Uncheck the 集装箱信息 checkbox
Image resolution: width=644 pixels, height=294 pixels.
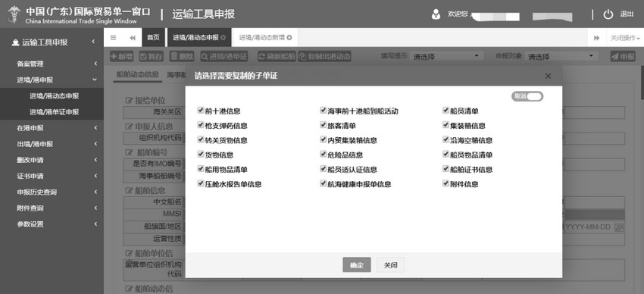coord(445,125)
